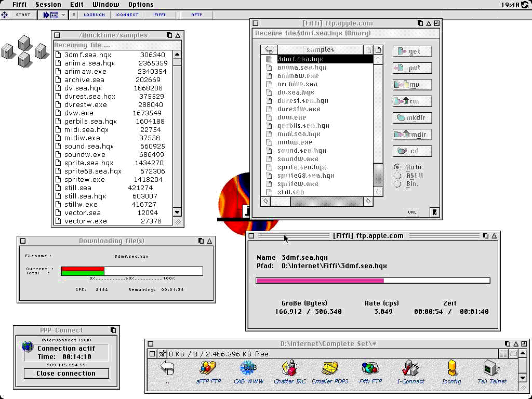Click the right scroll arrow under the Fiffi samples list
This screenshot has width=532, height=399.
(368, 201)
